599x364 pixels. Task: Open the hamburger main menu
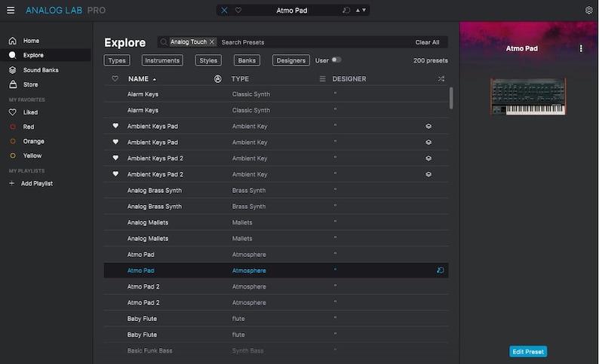point(11,11)
